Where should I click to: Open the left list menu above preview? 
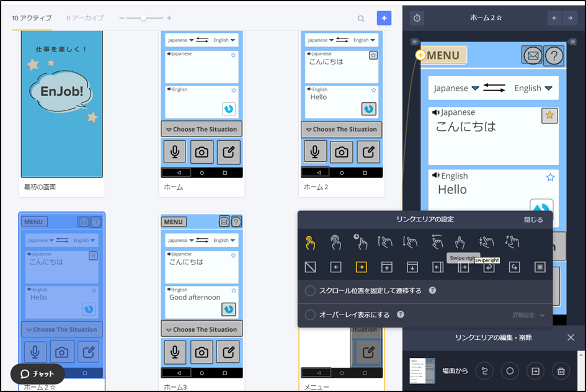click(x=414, y=42)
